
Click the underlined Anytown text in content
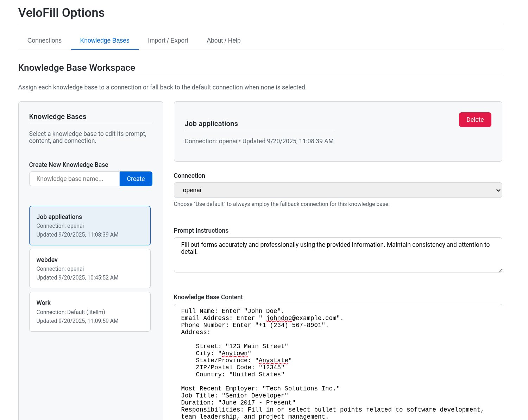point(234,353)
